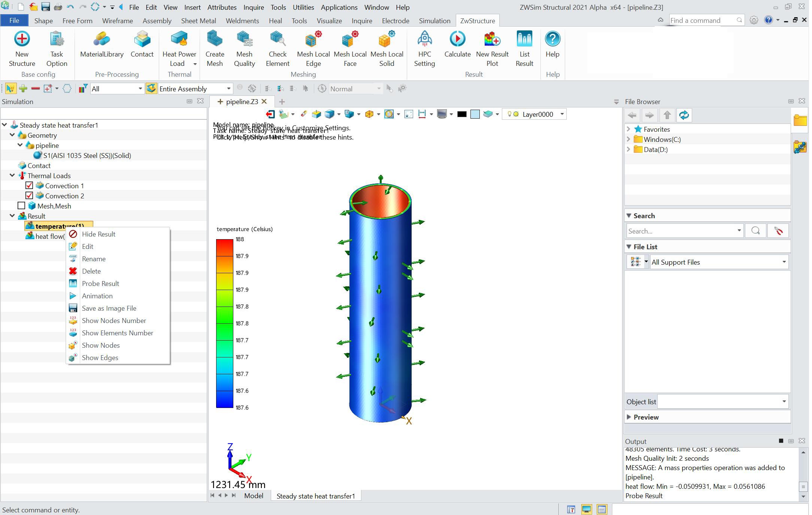This screenshot has height=515, width=812.
Task: Click the Save as Image File button
Action: pyautogui.click(x=109, y=307)
